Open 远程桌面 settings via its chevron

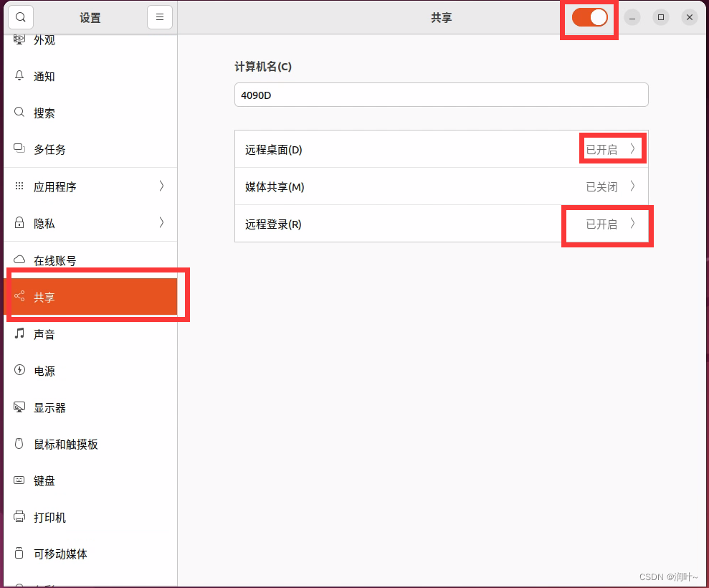(632, 149)
